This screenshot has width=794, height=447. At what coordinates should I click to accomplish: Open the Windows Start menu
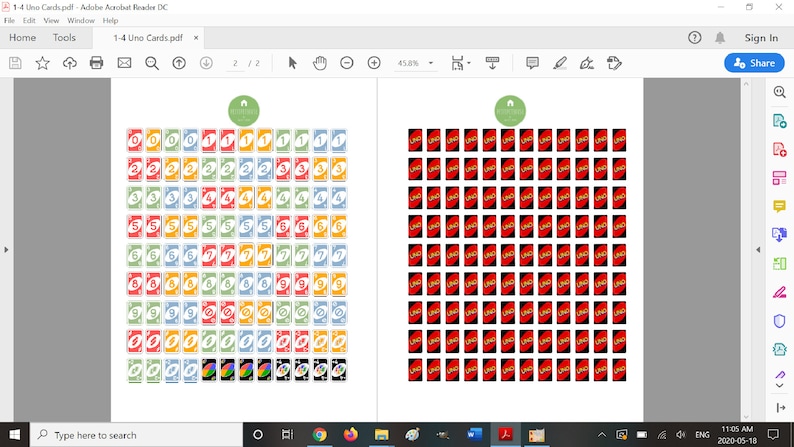(x=14, y=435)
